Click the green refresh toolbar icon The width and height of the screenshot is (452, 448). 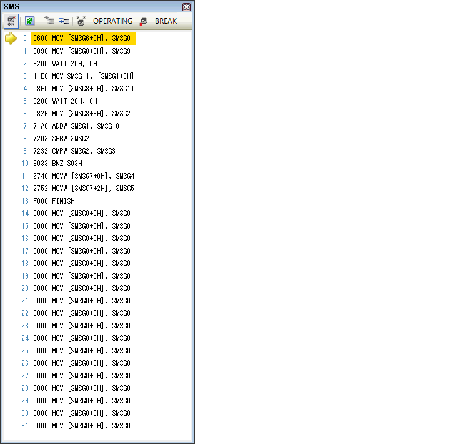[30, 21]
